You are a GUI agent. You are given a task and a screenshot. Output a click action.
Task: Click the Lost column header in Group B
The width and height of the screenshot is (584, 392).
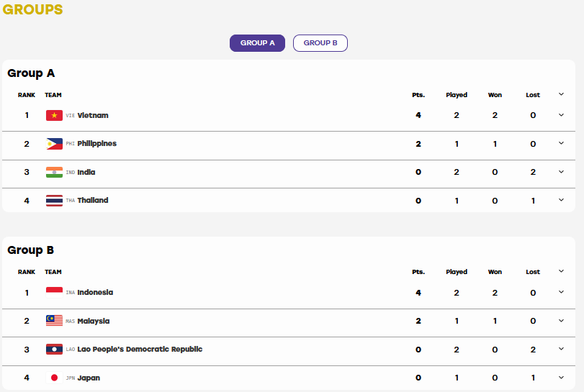pos(533,272)
